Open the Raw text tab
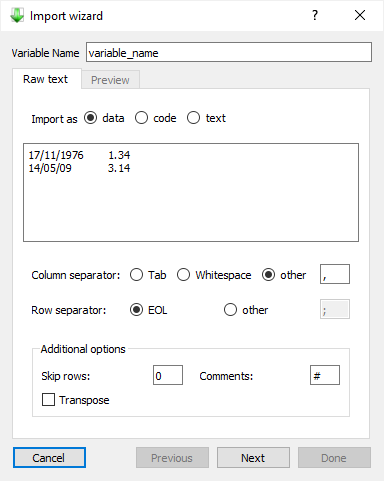The height and width of the screenshot is (481, 384). click(46, 79)
